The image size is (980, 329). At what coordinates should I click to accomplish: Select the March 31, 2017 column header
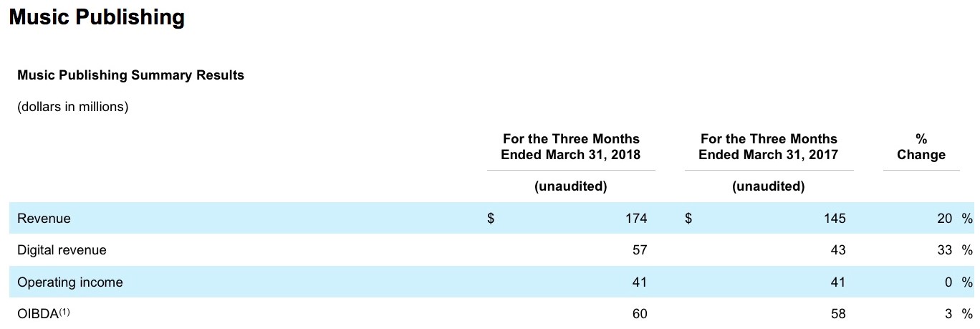[x=769, y=147]
